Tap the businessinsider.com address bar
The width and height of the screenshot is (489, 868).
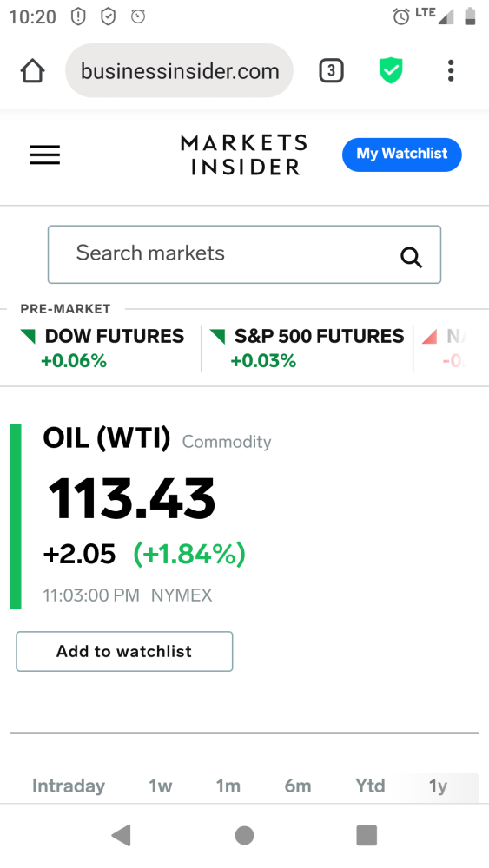pos(180,71)
